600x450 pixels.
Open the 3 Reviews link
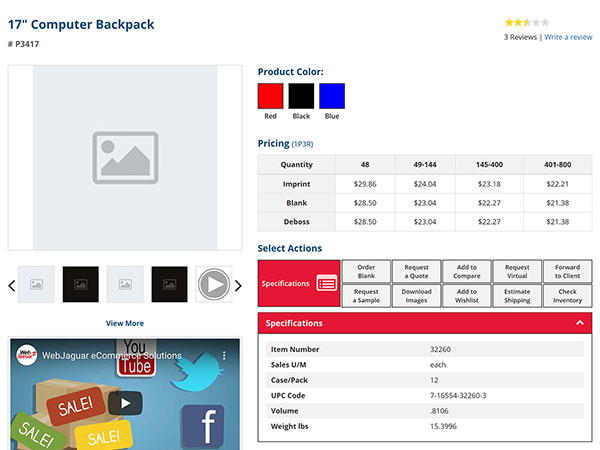click(x=520, y=37)
